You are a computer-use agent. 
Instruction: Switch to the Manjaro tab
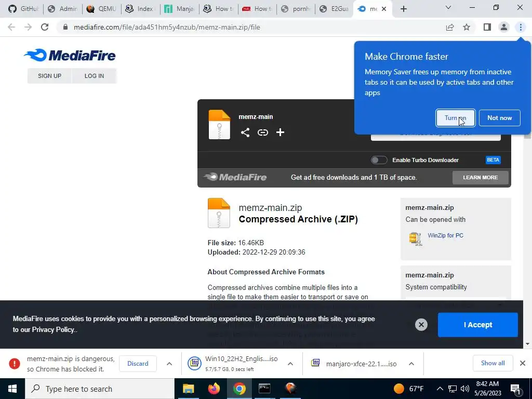point(179,9)
